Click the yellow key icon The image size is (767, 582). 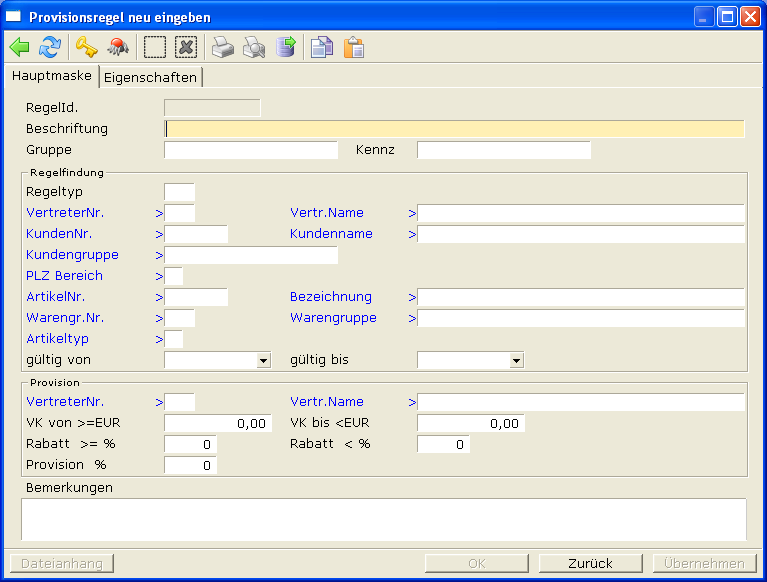coord(86,47)
